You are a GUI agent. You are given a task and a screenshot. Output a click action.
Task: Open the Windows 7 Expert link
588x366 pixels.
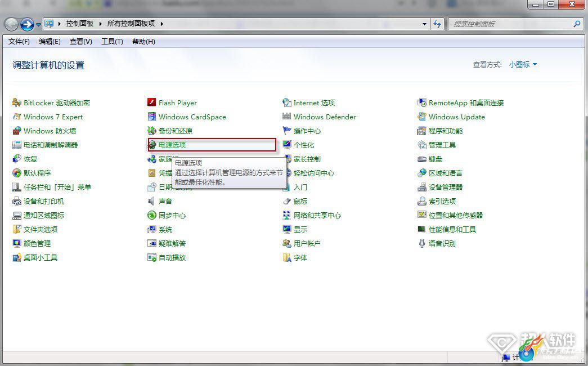[x=53, y=117]
